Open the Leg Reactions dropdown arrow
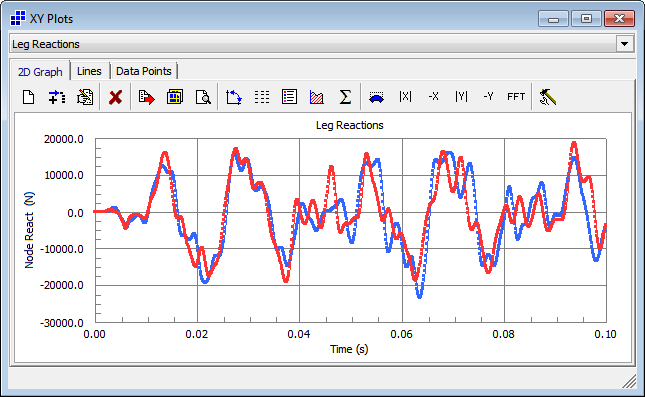The width and height of the screenshot is (645, 397). pyautogui.click(x=624, y=44)
